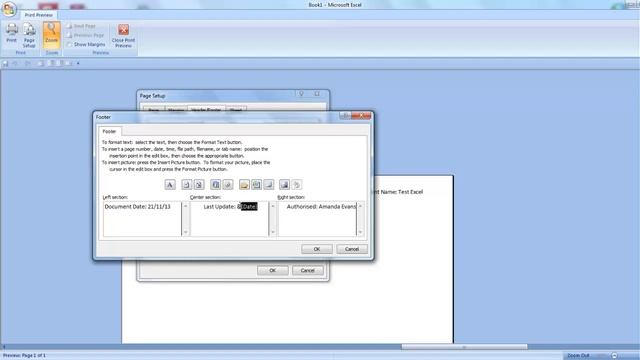This screenshot has width=640, height=360.
Task: Select the Print Preview ribbon tab
Action: [39, 15]
